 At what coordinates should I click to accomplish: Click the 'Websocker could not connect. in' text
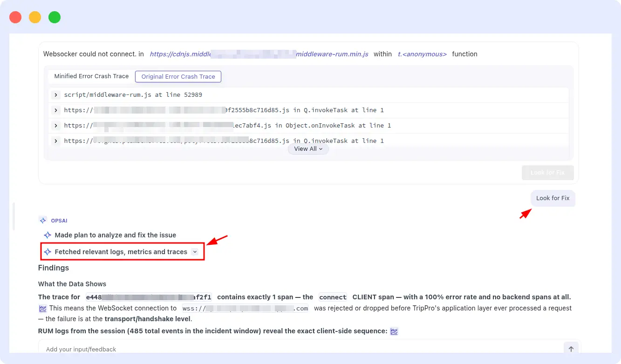coord(94,54)
